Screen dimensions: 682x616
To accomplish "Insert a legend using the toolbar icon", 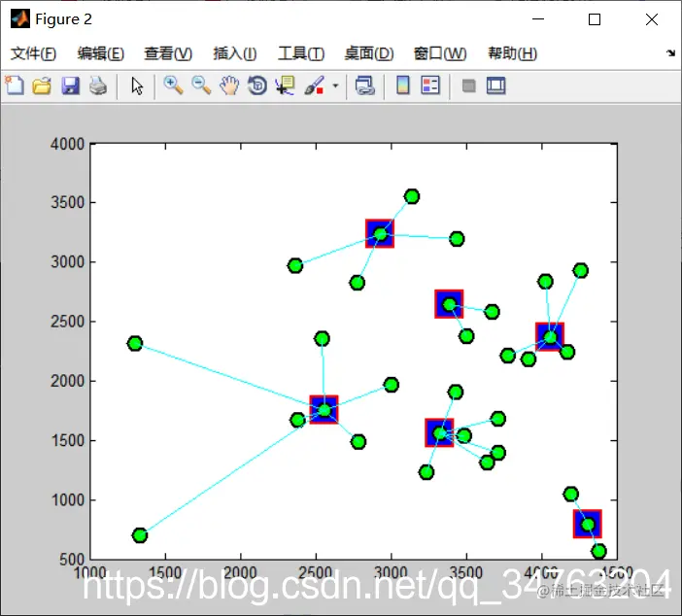I will coord(430,86).
